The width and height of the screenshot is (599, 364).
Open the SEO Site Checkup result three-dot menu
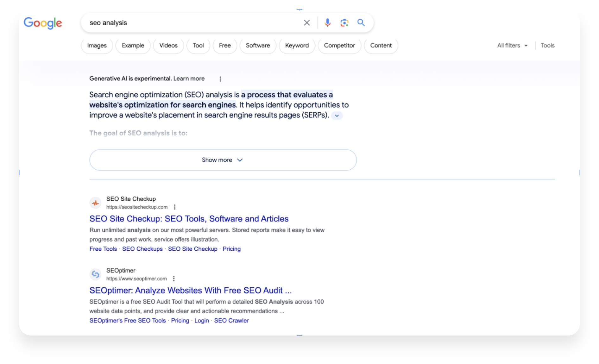pyautogui.click(x=175, y=207)
